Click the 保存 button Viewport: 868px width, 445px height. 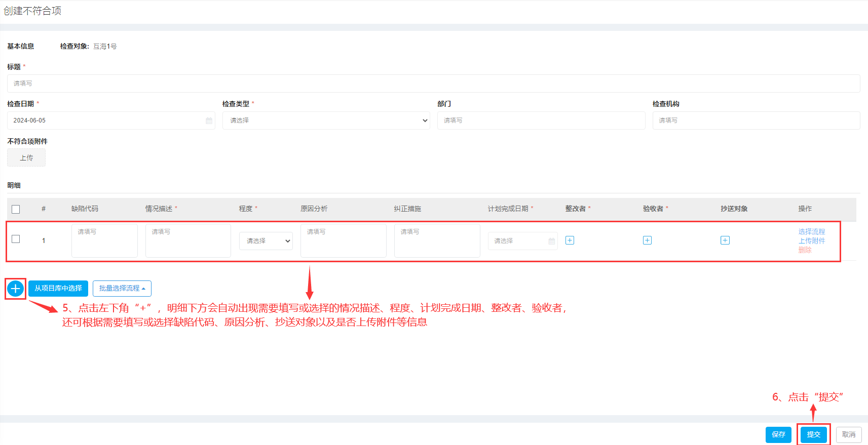tap(778, 434)
